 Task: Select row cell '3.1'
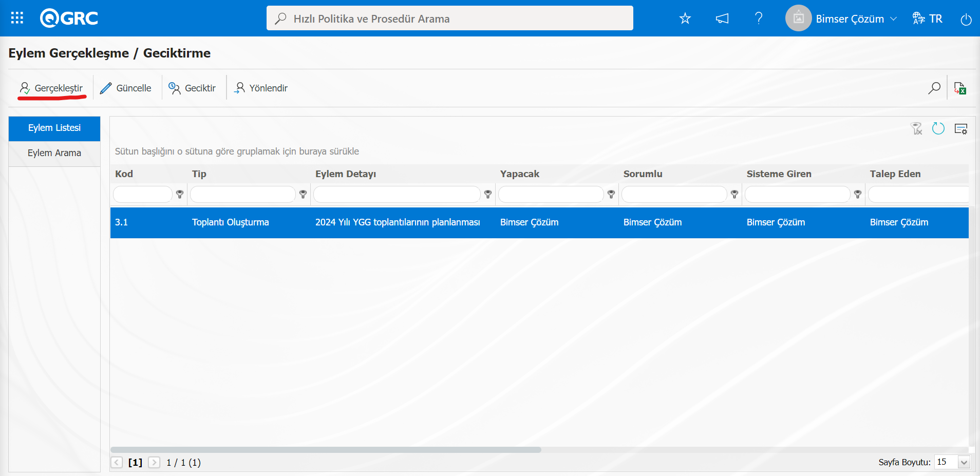point(122,222)
